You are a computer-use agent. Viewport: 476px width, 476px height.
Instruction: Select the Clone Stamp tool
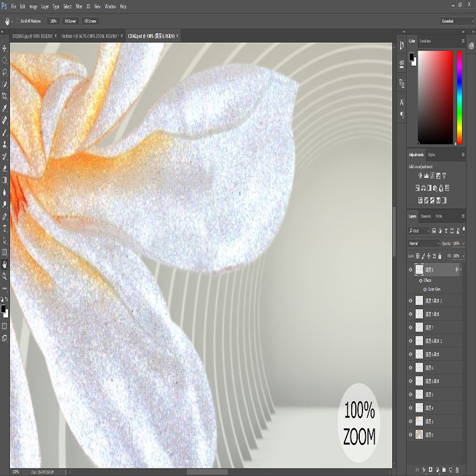[5, 144]
